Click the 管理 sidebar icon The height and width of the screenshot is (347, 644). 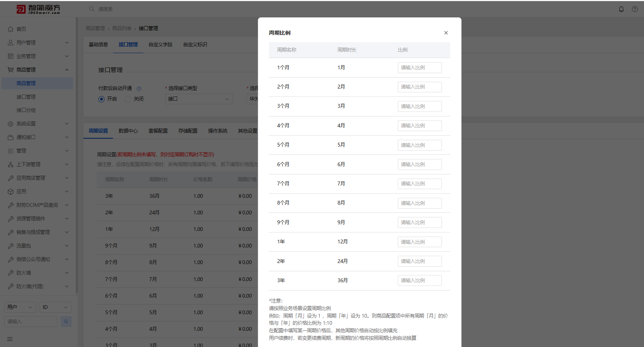pyautogui.click(x=11, y=151)
